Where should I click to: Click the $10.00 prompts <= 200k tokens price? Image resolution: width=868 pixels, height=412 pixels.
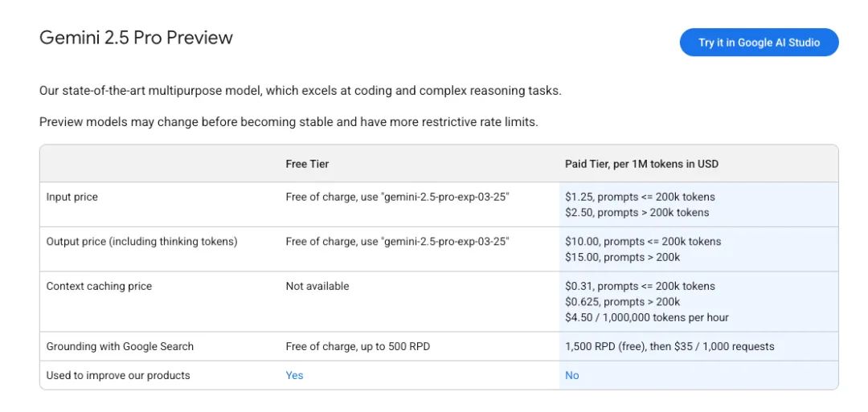pyautogui.click(x=643, y=241)
